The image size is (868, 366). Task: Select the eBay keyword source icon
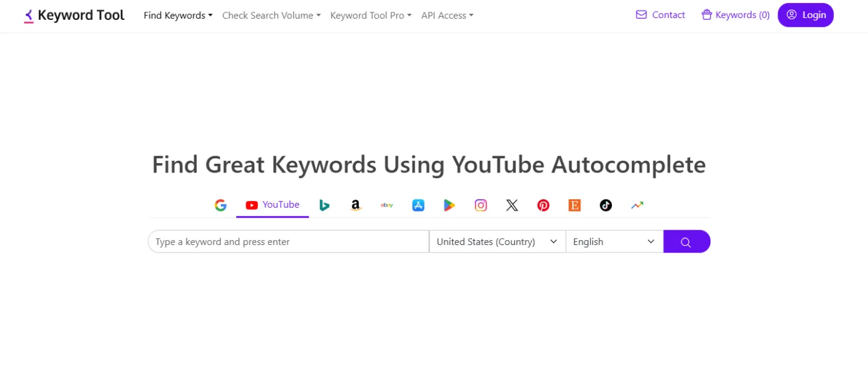(387, 205)
